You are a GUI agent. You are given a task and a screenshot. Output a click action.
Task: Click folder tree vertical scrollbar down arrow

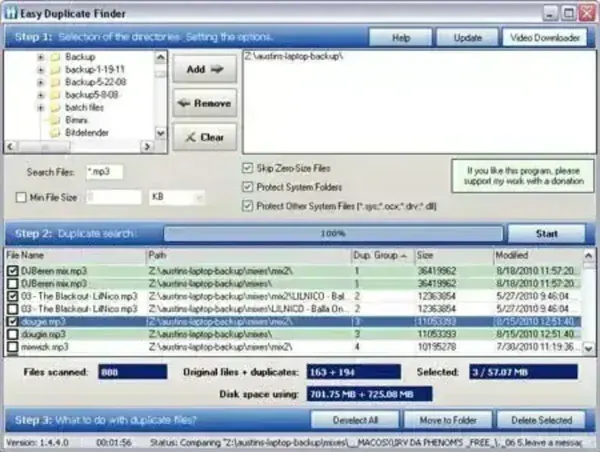pos(161,134)
